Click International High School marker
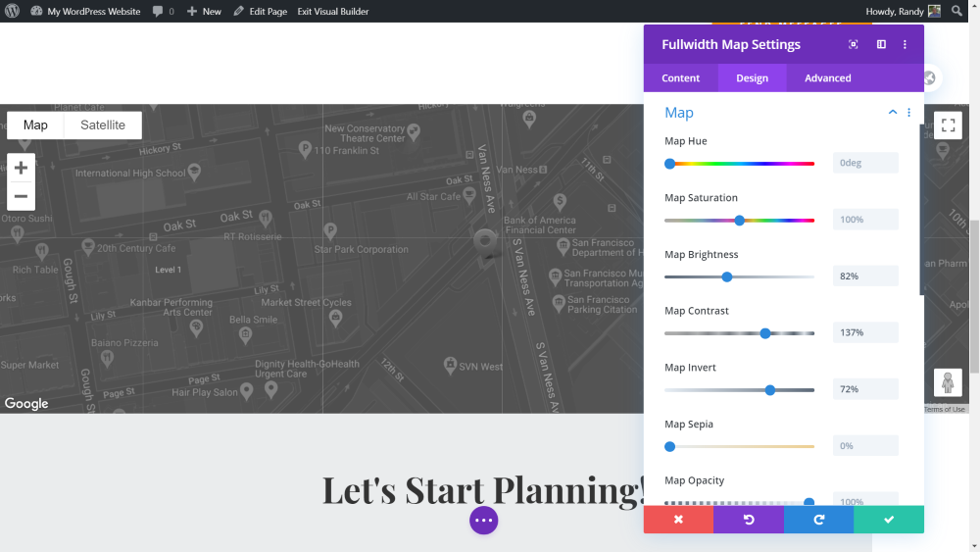Screen dimensions: 980x552 click(194, 173)
